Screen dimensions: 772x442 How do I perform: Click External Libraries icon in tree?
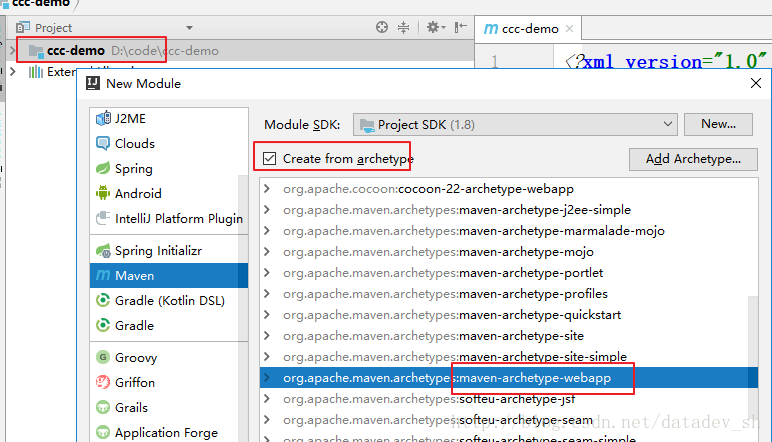pos(36,72)
